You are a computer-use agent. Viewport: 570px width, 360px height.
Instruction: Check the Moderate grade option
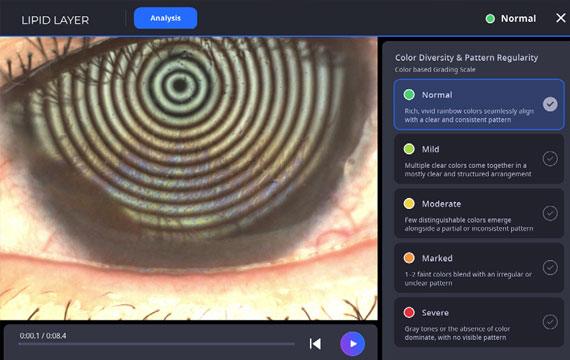(550, 213)
